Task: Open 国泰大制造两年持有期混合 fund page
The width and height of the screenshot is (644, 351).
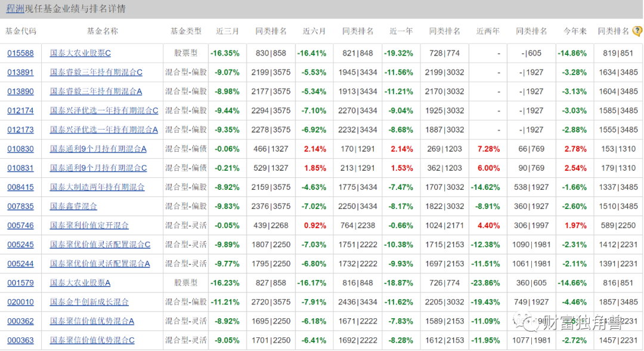Action: pyautogui.click(x=97, y=187)
